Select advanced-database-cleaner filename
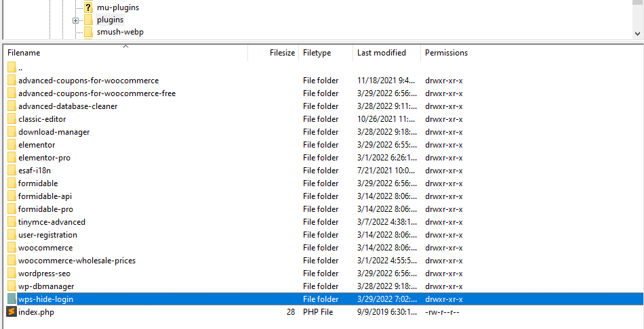The width and height of the screenshot is (644, 329). click(68, 106)
